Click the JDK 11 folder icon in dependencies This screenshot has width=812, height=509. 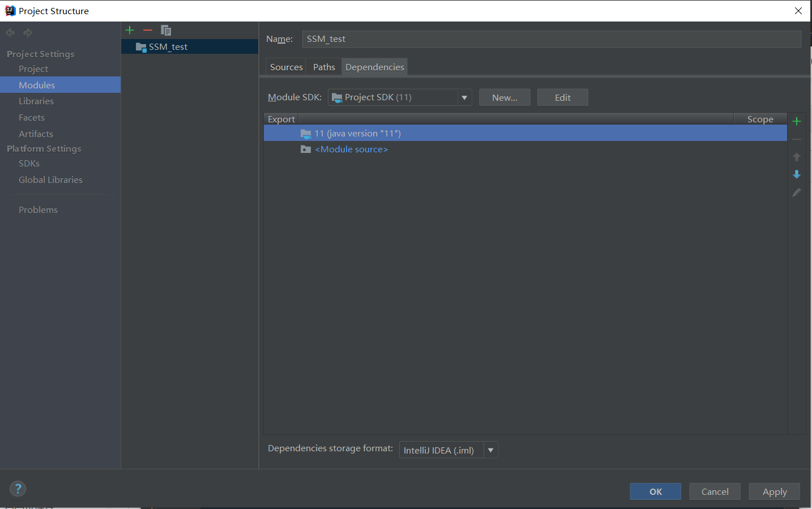pyautogui.click(x=306, y=134)
